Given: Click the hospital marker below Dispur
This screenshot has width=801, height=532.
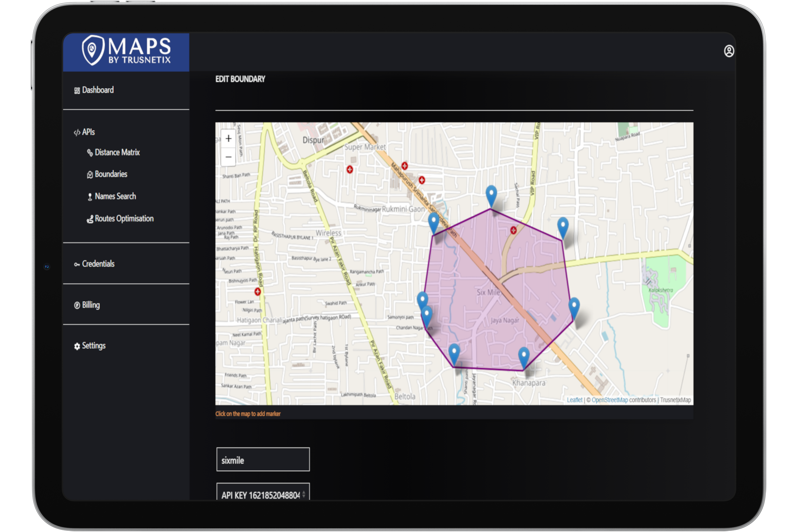Looking at the screenshot, I should pos(350,169).
